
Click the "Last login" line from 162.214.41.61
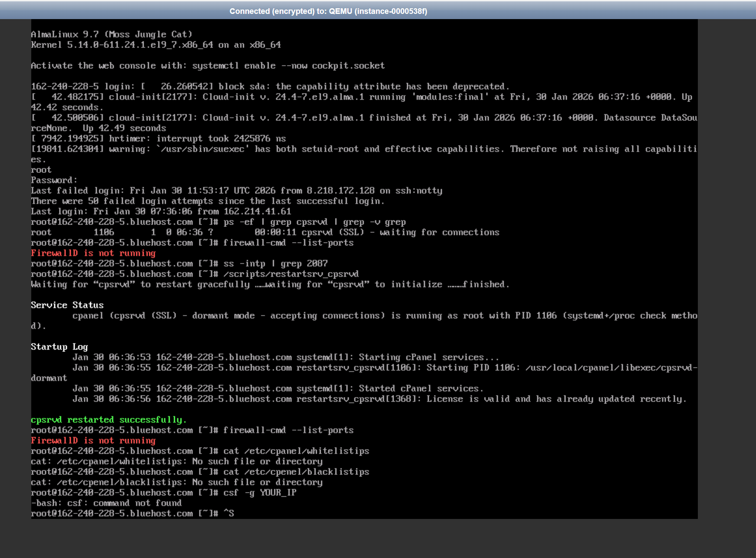point(161,211)
